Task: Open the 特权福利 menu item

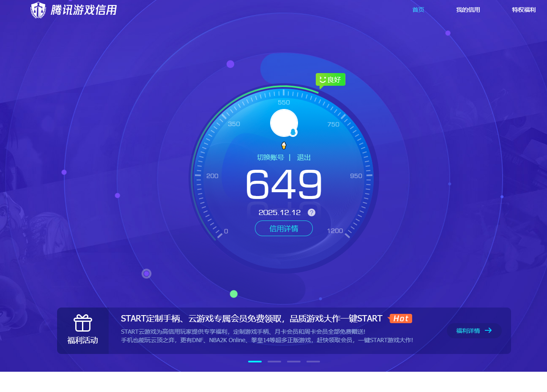Action: 524,10
